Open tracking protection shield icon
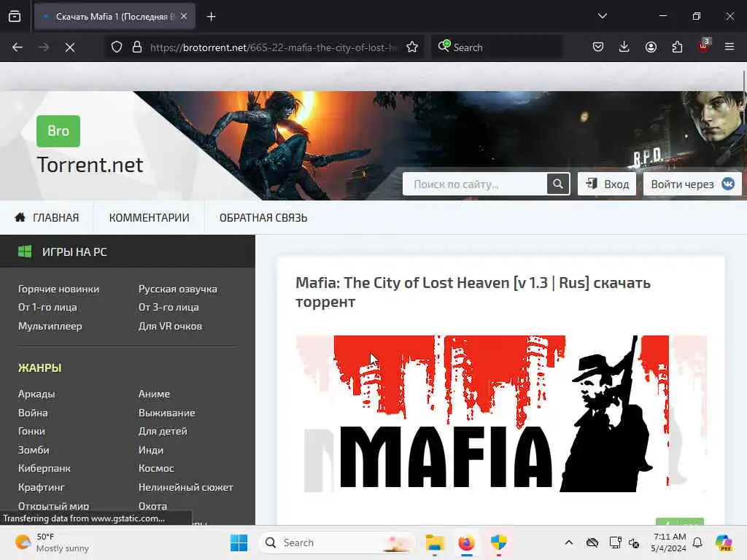 tap(117, 47)
